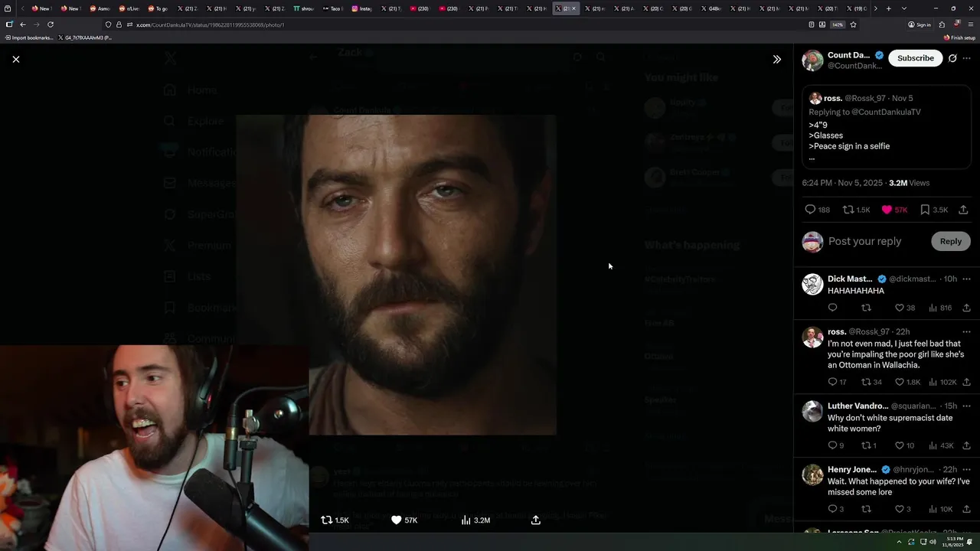980x551 pixels.
Task: Open the more menu on ross.'s Ottoman reply
Action: coord(966,331)
